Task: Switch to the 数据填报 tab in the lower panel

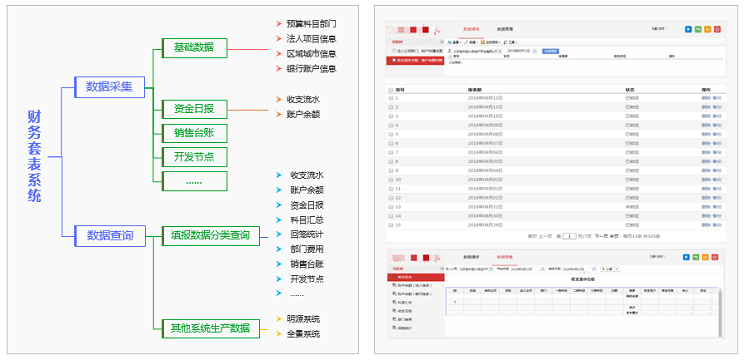Action: [x=471, y=257]
